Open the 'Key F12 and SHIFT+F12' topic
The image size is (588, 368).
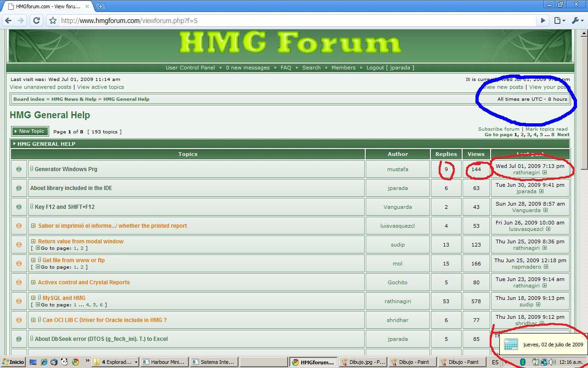coord(64,207)
